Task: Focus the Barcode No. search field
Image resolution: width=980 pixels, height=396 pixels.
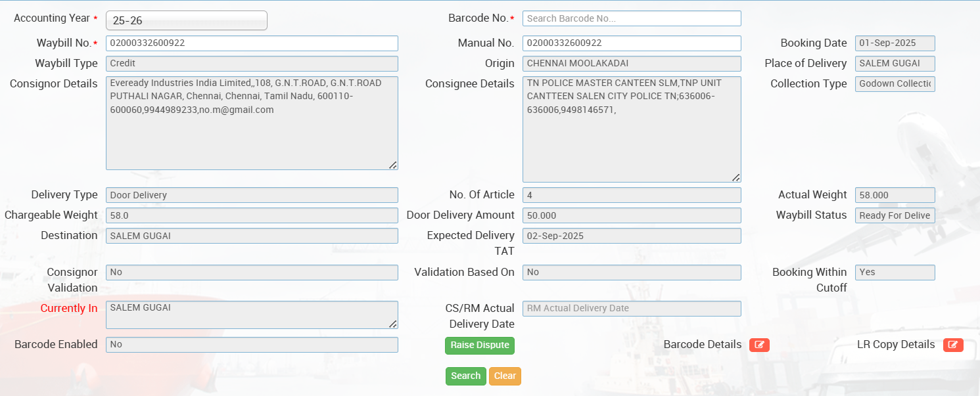Action: [632, 18]
